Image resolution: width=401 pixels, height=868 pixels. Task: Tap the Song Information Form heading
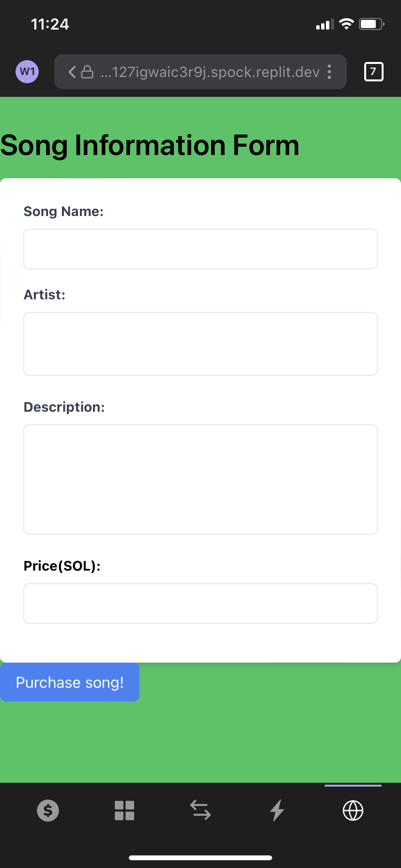pyautogui.click(x=150, y=145)
